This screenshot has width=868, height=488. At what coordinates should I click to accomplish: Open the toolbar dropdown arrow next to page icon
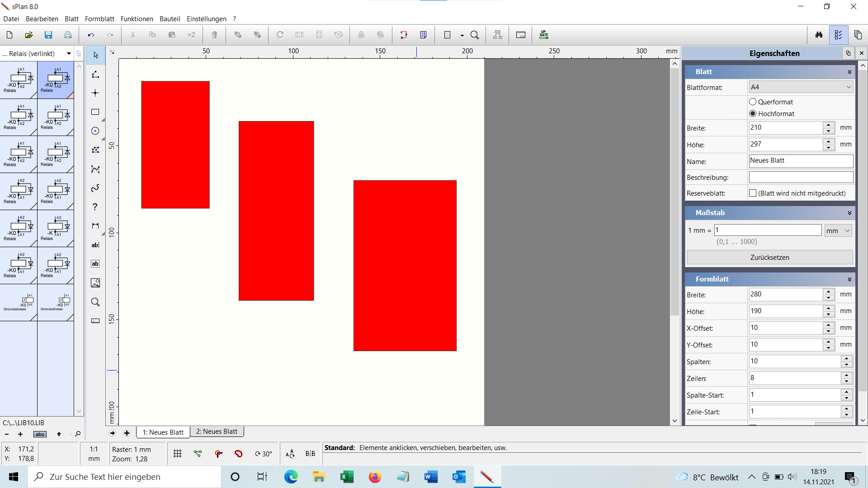[462, 35]
